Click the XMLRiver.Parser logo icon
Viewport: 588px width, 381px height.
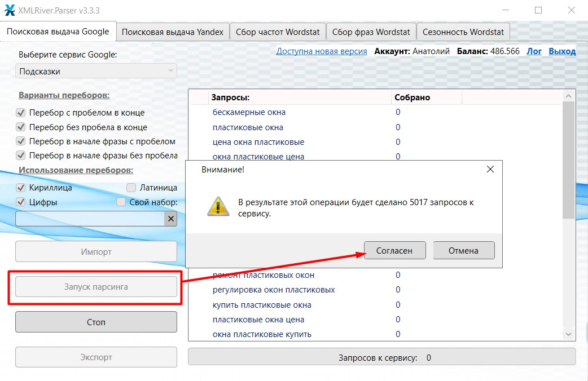coord(10,10)
